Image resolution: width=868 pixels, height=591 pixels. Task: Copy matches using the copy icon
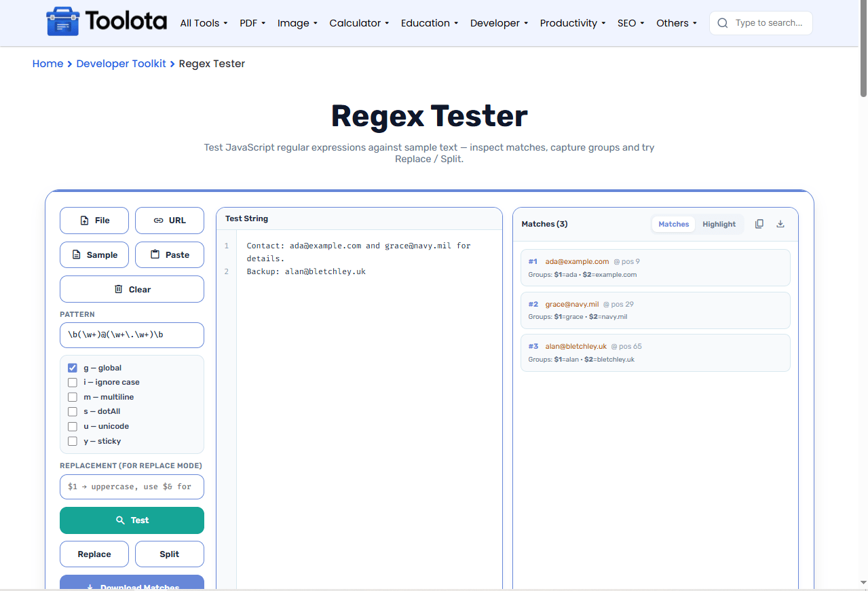point(759,224)
